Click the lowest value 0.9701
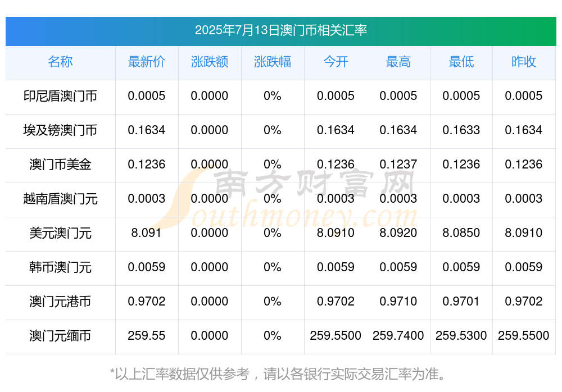 [x=461, y=302]
